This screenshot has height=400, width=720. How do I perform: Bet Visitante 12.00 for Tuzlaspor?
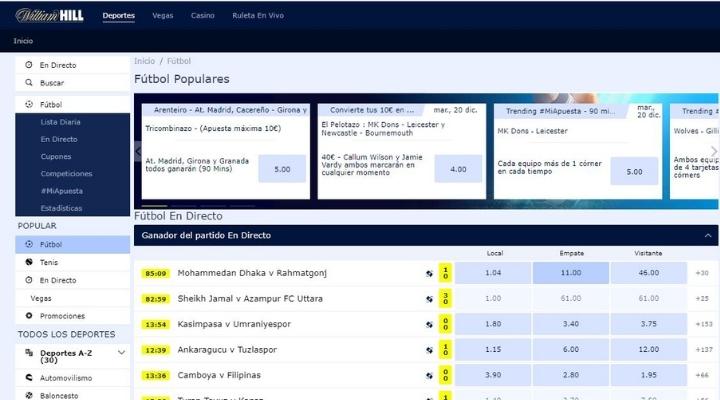(x=648, y=349)
